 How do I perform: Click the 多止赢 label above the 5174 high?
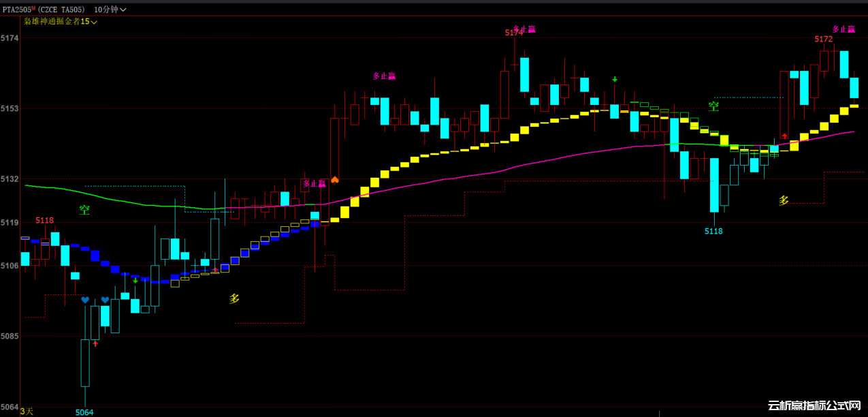point(524,29)
